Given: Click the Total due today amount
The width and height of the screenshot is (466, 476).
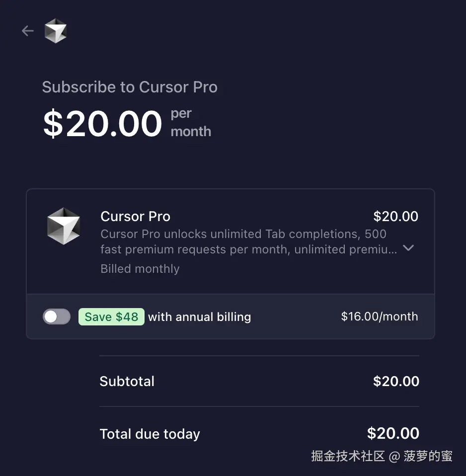Looking at the screenshot, I should tap(393, 434).
